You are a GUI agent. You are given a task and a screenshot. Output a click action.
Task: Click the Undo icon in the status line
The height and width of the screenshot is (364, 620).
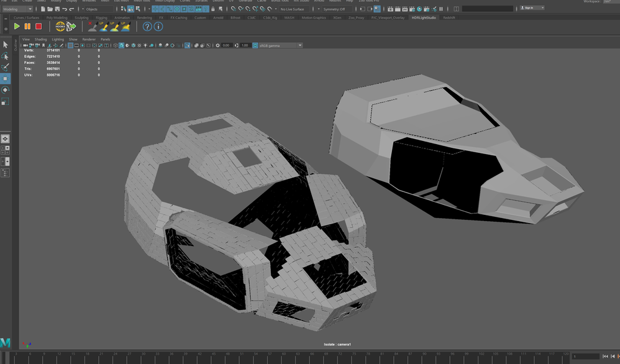65,9
